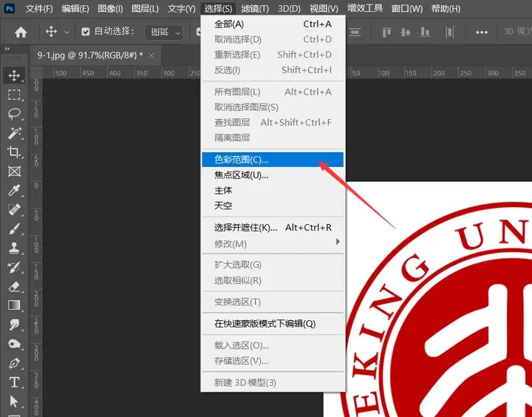Select the Lasso tool
The width and height of the screenshot is (532, 417).
(14, 114)
